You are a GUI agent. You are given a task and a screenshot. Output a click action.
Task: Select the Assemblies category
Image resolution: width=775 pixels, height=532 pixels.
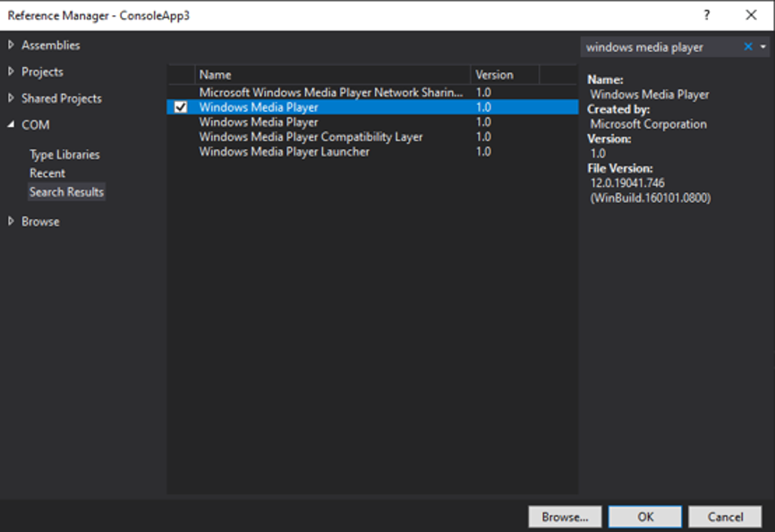click(x=50, y=46)
